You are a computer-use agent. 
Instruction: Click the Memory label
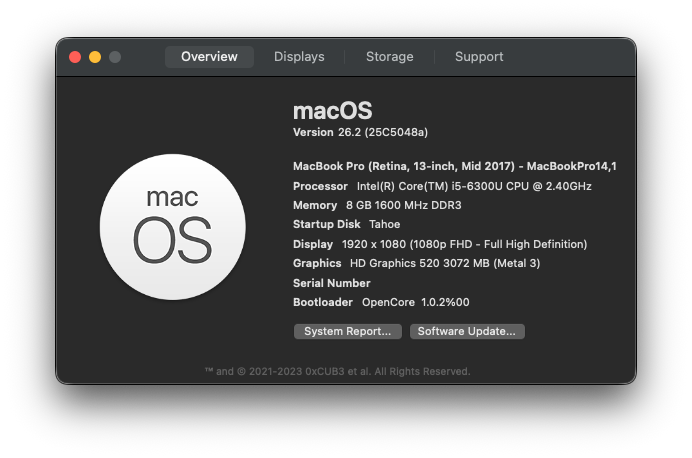pos(315,205)
